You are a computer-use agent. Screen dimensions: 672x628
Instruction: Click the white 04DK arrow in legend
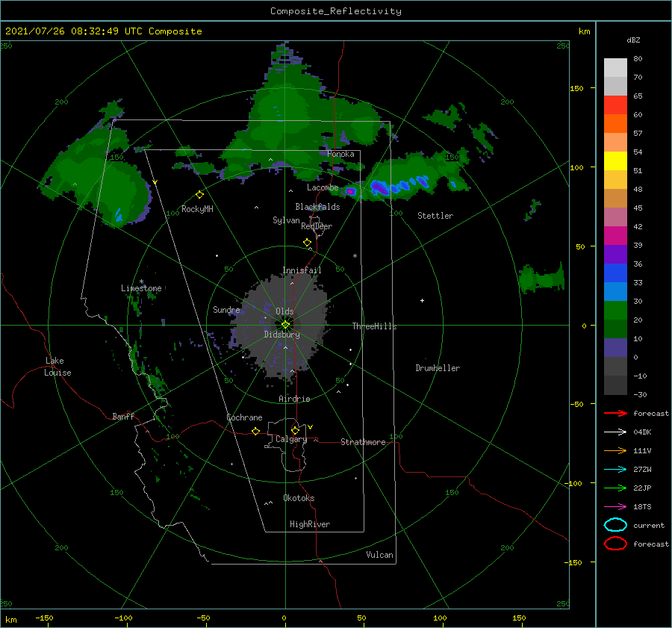(x=615, y=432)
